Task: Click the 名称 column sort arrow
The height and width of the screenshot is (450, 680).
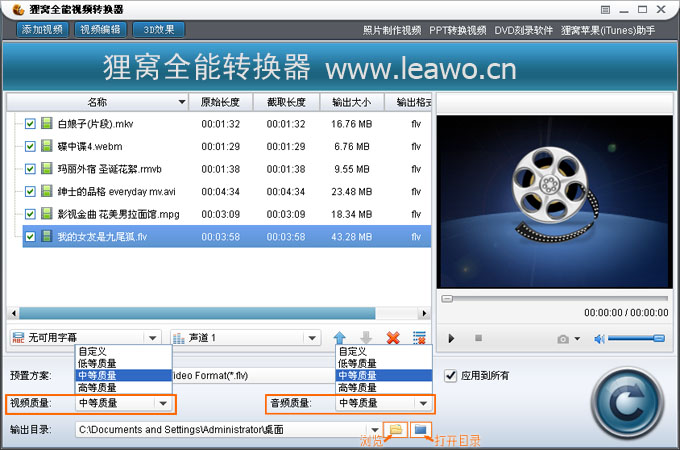Action: [182, 102]
